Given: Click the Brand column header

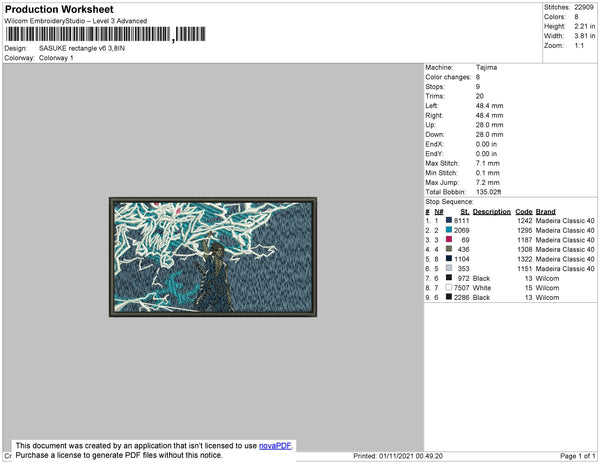Looking at the screenshot, I should coord(545,211).
